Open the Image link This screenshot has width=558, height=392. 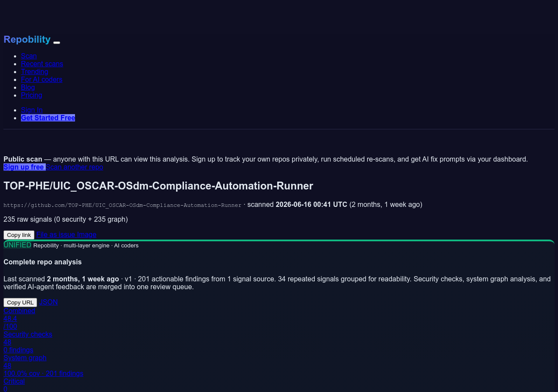(x=87, y=234)
